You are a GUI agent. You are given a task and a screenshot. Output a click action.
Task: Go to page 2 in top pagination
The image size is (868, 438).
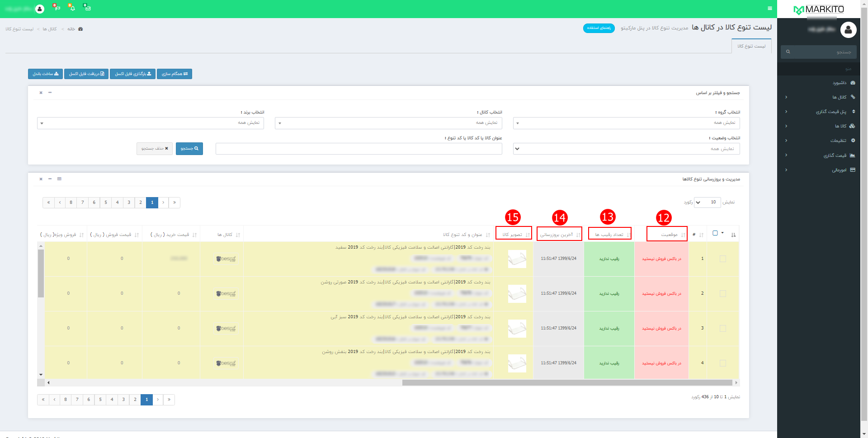[x=141, y=203]
